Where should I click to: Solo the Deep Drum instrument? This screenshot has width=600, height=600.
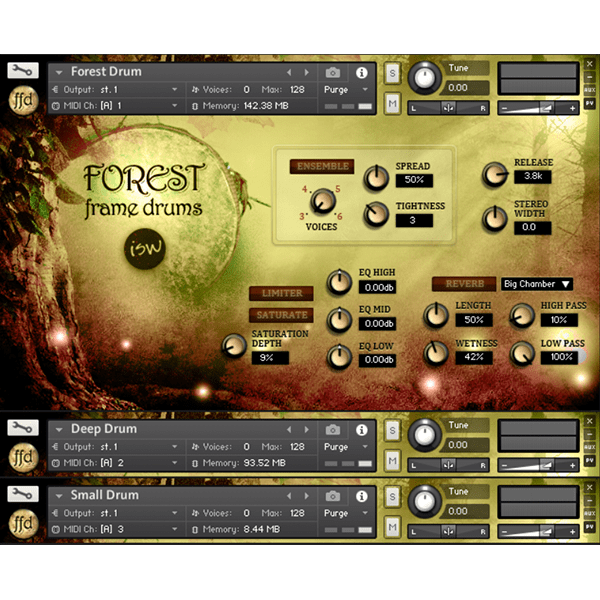[392, 430]
